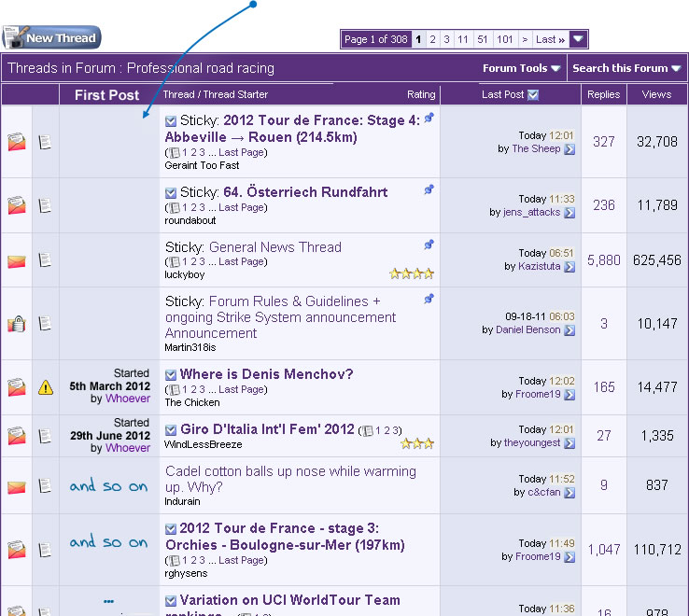689x616 pixels.
Task: Go to last post by Kazistuta
Action: 569,267
